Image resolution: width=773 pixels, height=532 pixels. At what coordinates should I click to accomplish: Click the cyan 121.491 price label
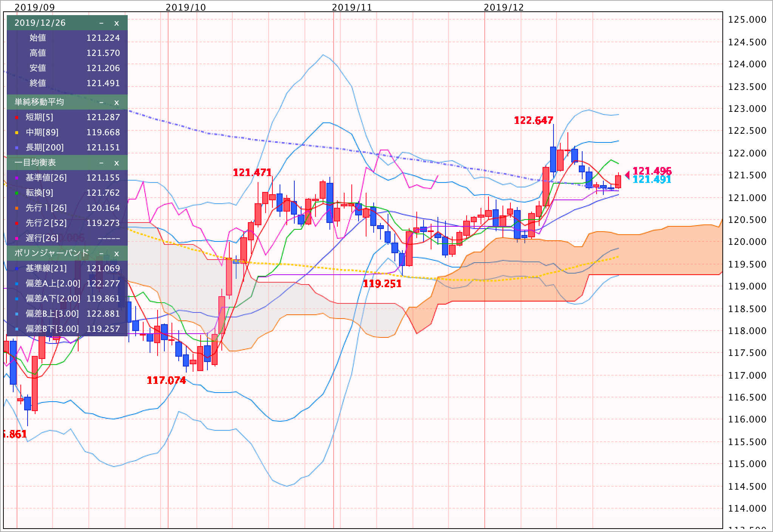[x=652, y=179]
